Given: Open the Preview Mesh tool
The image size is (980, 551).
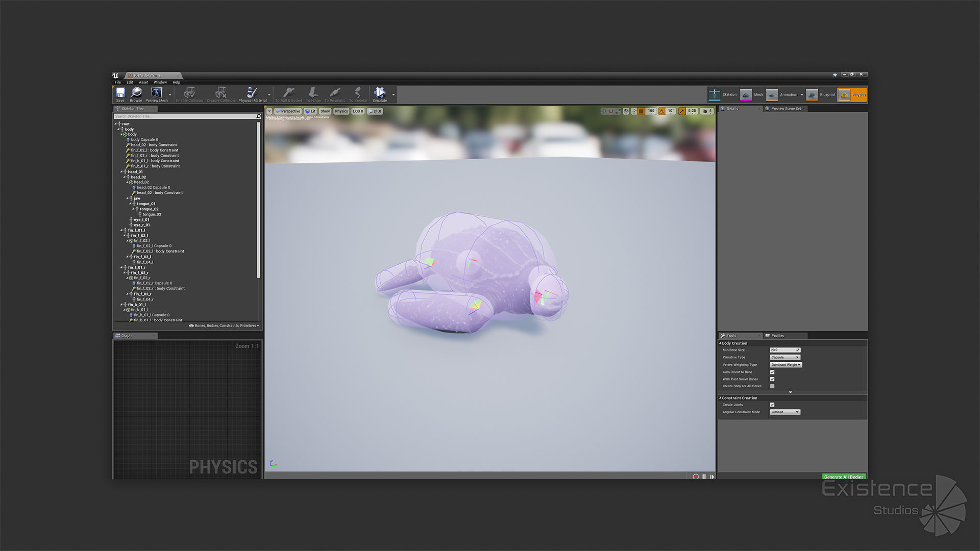Looking at the screenshot, I should click(x=156, y=93).
